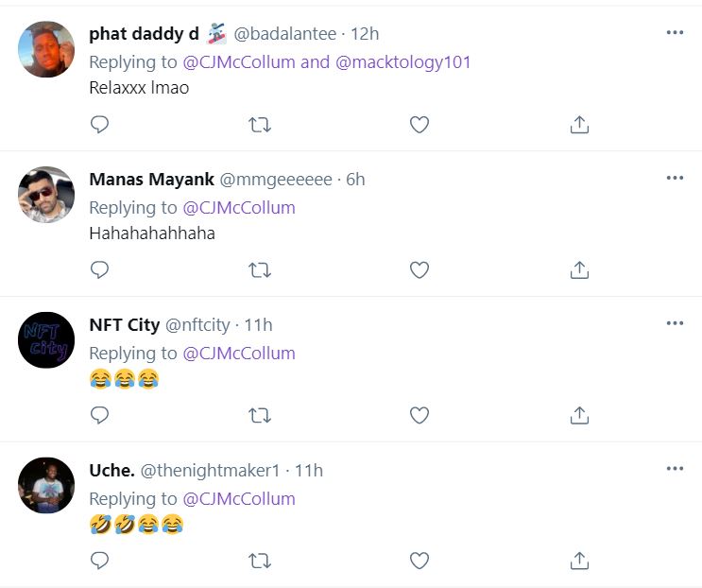Image resolution: width=702 pixels, height=588 pixels.
Task: Open more options on NFT City's tweet
Action: [675, 323]
